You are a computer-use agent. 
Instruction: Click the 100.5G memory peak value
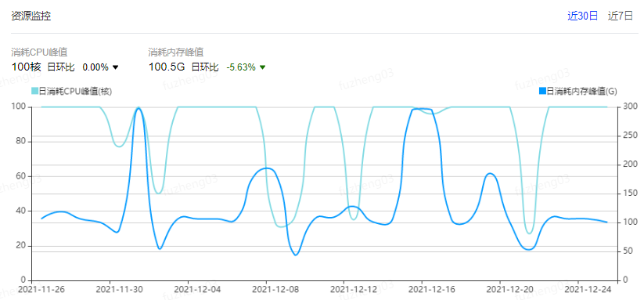point(167,67)
